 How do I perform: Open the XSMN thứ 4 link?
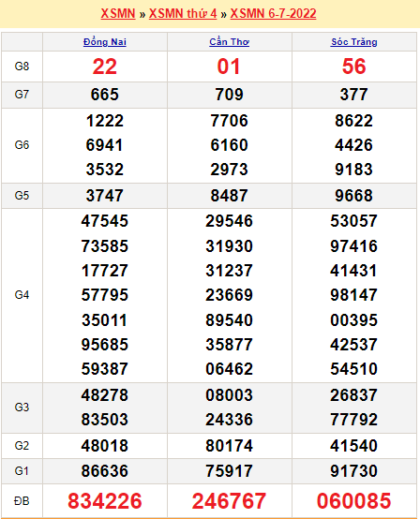click(183, 13)
